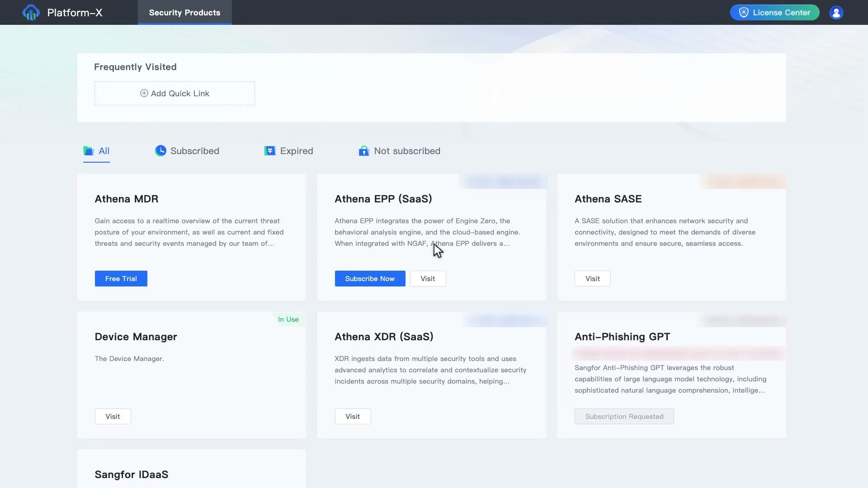868x488 pixels.
Task: Click the In Use status badge
Action: (288, 319)
